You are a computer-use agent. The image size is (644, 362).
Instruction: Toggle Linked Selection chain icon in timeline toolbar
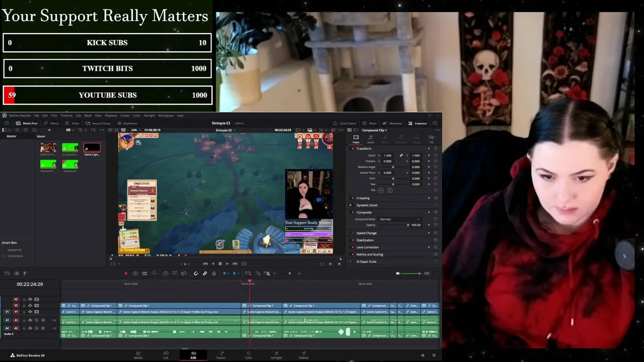(205, 274)
